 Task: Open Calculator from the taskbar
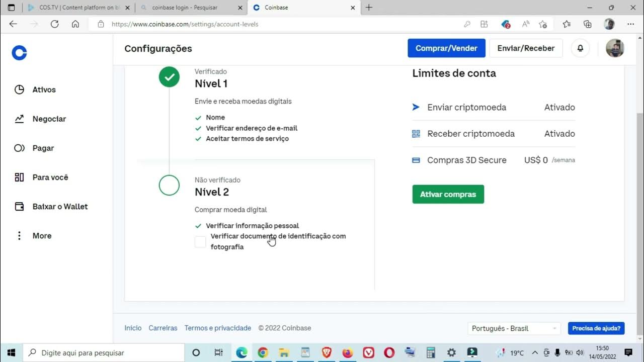point(431,352)
